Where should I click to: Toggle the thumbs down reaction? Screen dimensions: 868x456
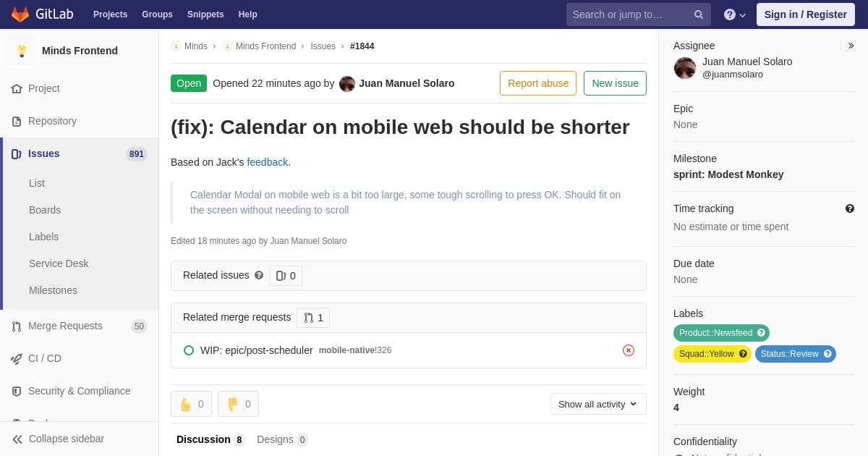coord(238,404)
